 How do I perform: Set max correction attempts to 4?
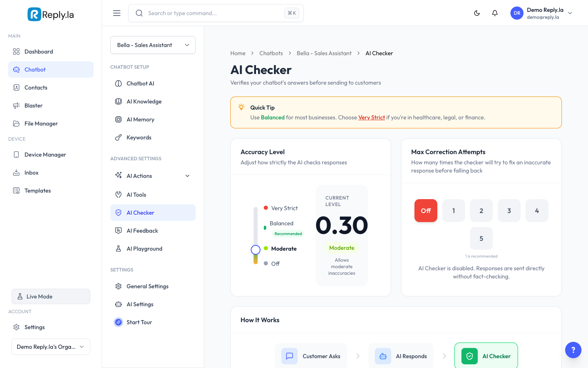click(x=537, y=211)
